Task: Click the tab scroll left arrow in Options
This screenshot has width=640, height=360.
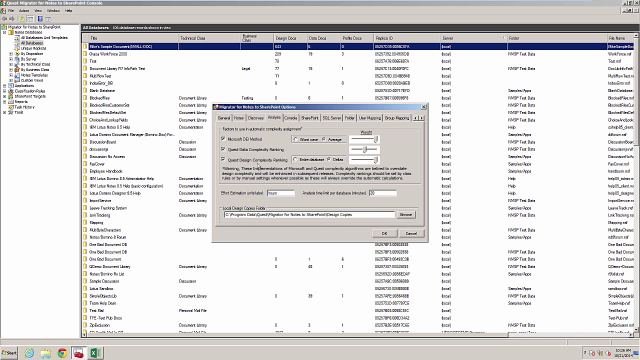Action: point(416,118)
